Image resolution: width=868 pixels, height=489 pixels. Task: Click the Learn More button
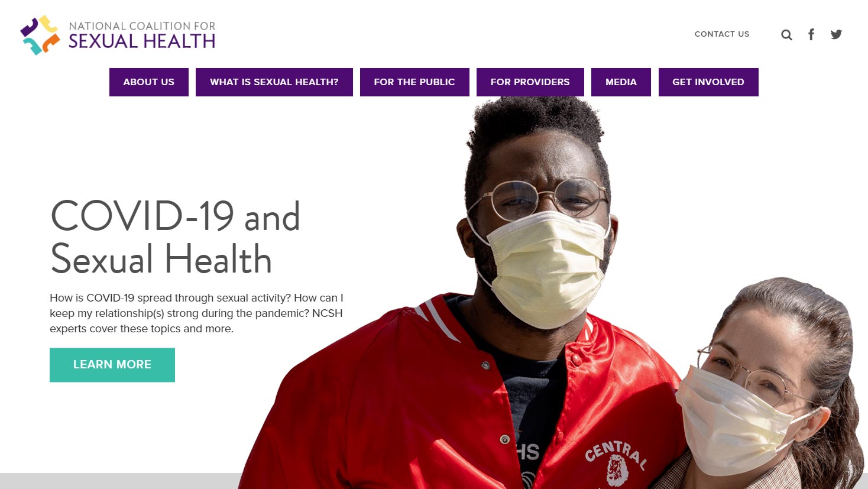(112, 365)
